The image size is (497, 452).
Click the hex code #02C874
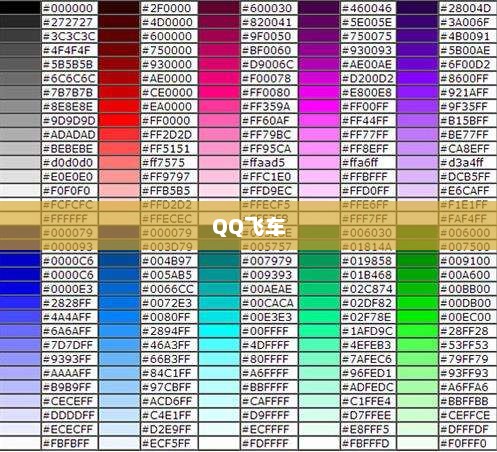[367, 289]
